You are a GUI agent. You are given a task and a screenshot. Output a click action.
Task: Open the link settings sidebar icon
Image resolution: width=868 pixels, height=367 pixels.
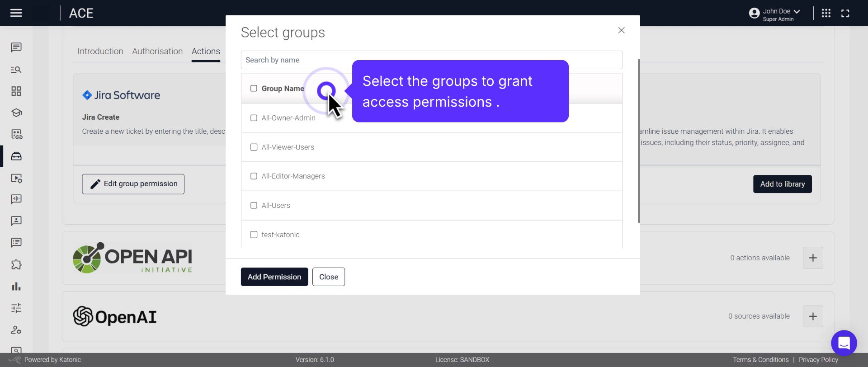(16, 134)
